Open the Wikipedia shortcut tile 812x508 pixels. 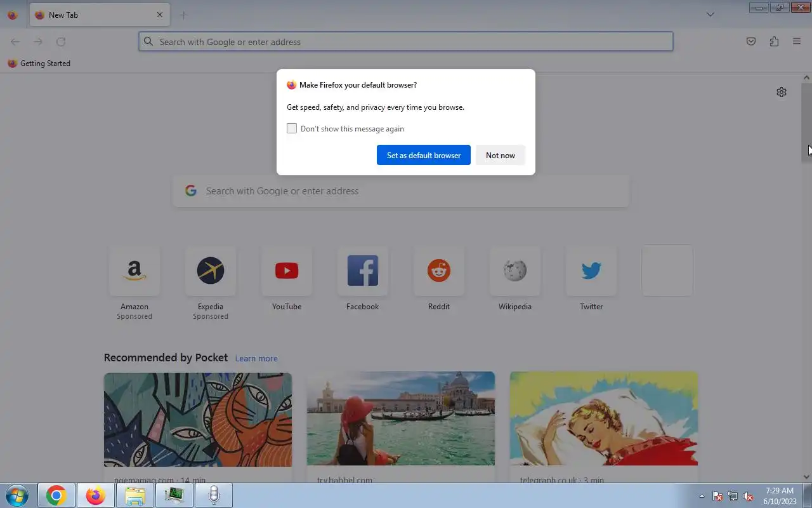coord(515,271)
